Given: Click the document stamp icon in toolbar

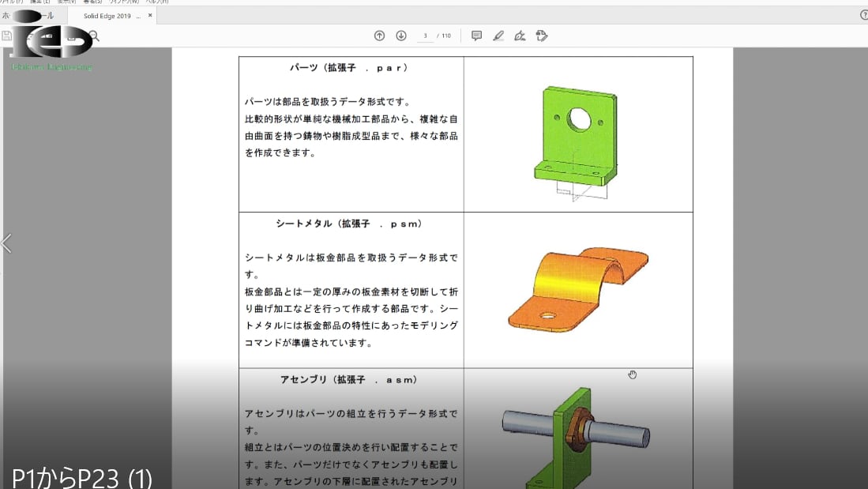Looking at the screenshot, I should 542,36.
